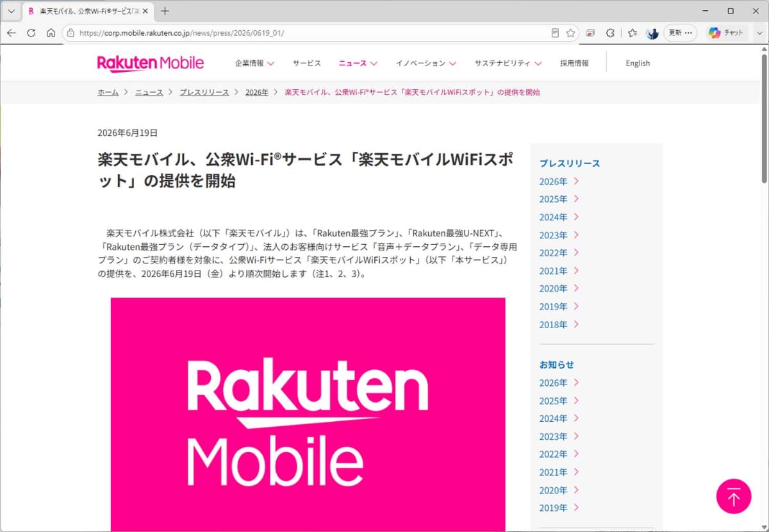Go to the browser Home icon

(x=51, y=33)
